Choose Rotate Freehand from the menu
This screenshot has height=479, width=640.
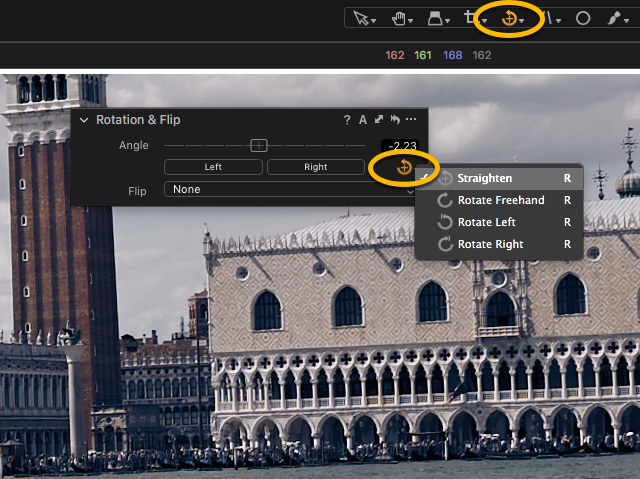tap(501, 200)
